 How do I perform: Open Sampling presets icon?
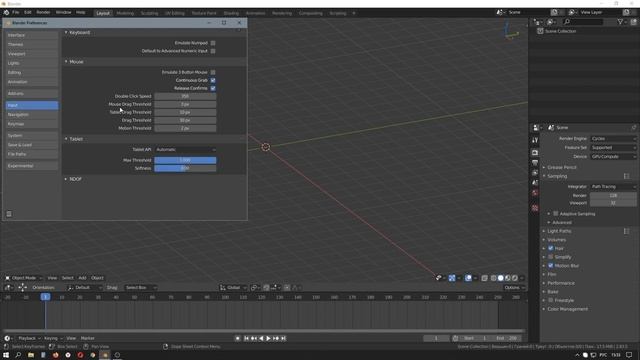[x=627, y=176]
